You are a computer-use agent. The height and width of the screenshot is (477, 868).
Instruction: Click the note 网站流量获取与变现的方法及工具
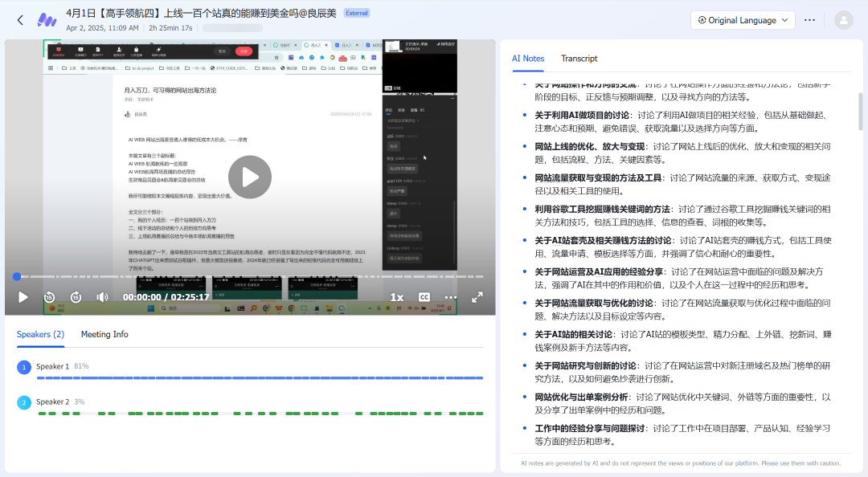pos(598,177)
